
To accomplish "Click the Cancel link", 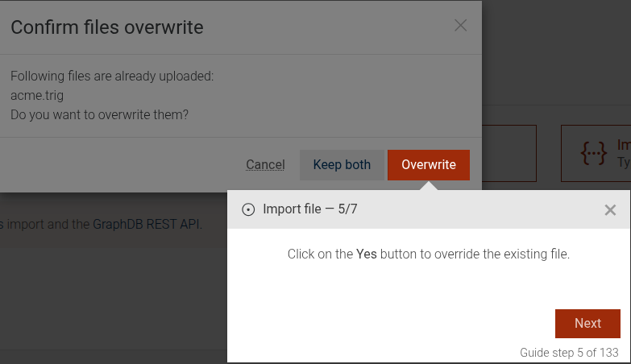I will (265, 165).
